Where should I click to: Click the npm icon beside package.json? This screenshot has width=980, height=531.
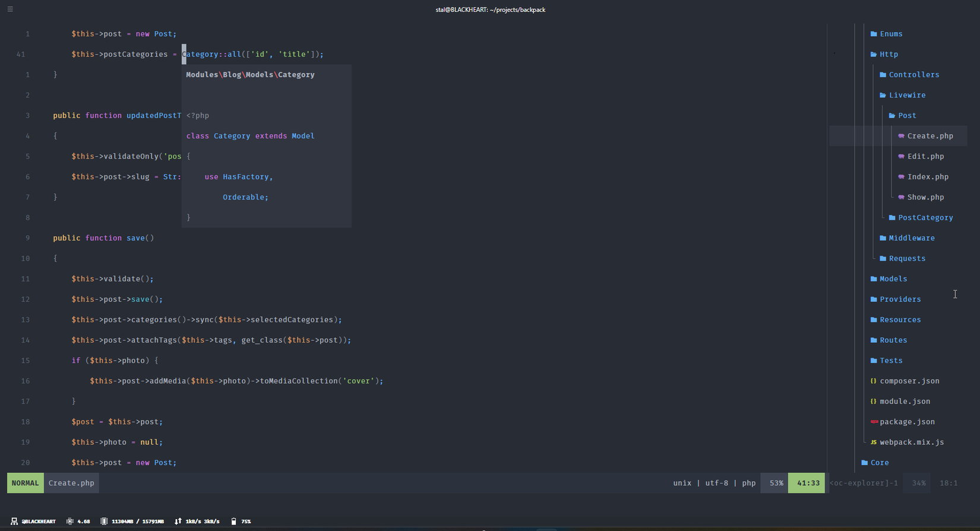pos(874,422)
